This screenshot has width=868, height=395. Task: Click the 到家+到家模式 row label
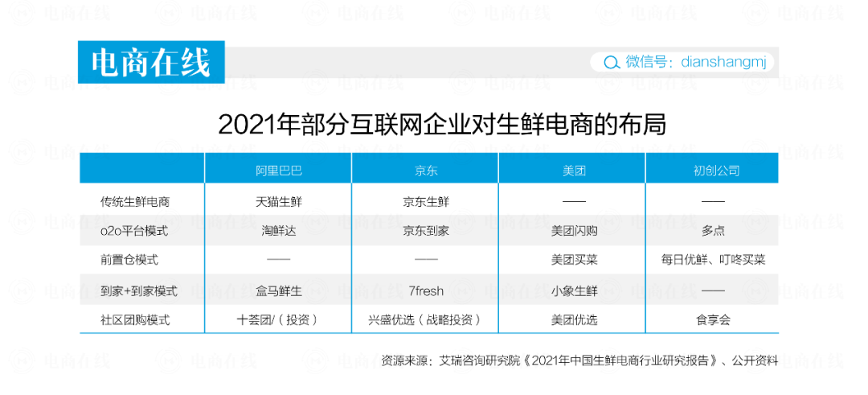139,291
